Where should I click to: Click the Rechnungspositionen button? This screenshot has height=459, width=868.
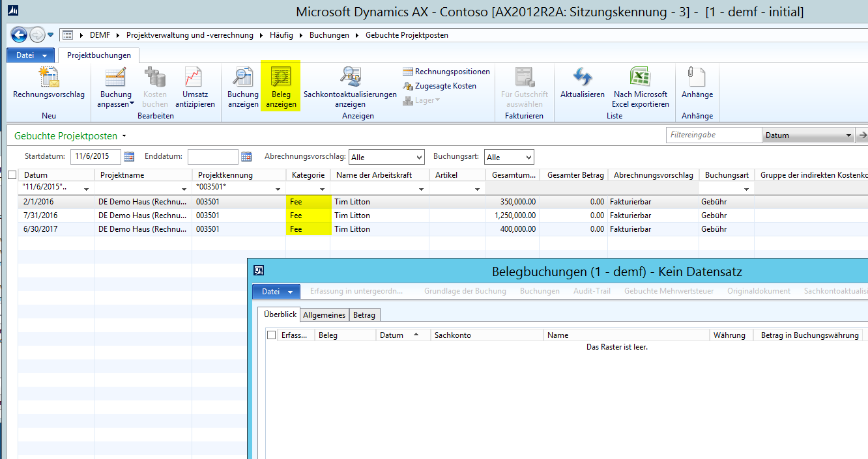pyautogui.click(x=446, y=72)
